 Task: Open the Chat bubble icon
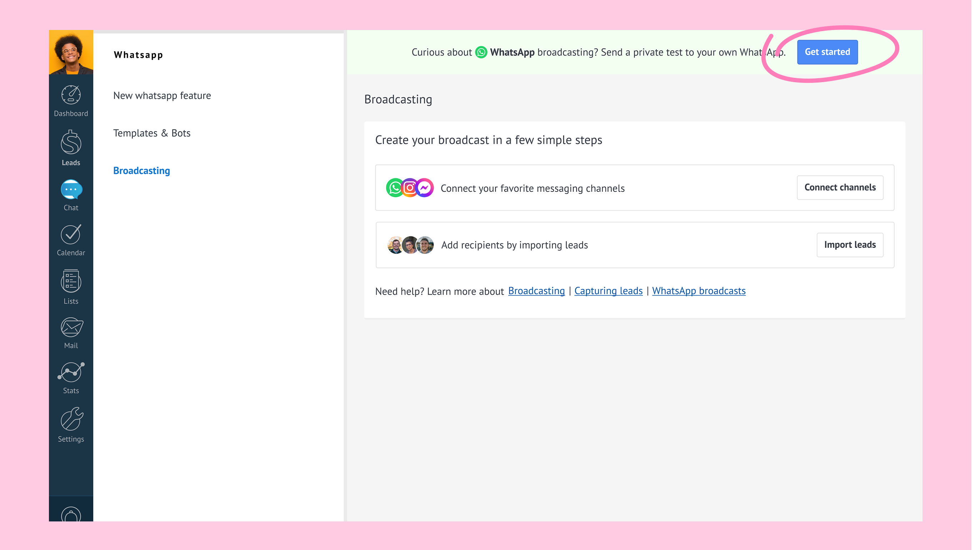click(71, 189)
